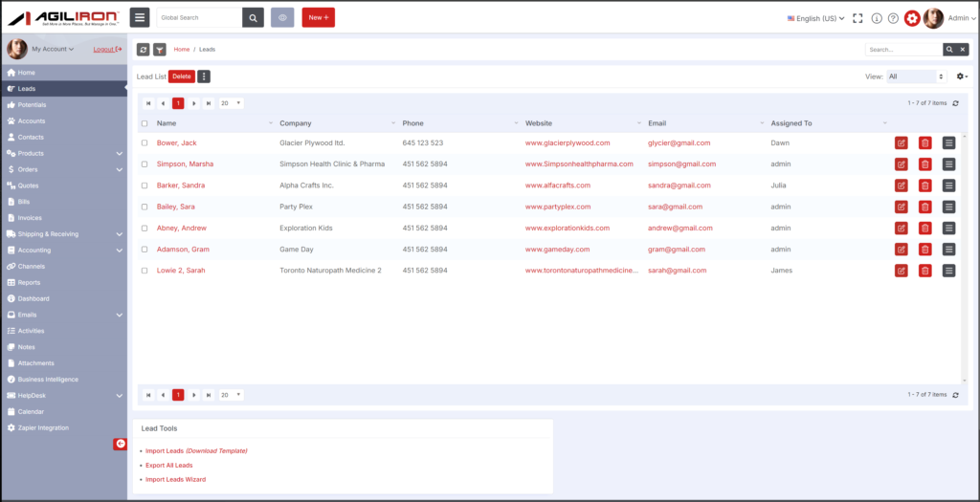Check the select-all header checkbox
This screenshot has width=980, height=502.
coord(145,123)
